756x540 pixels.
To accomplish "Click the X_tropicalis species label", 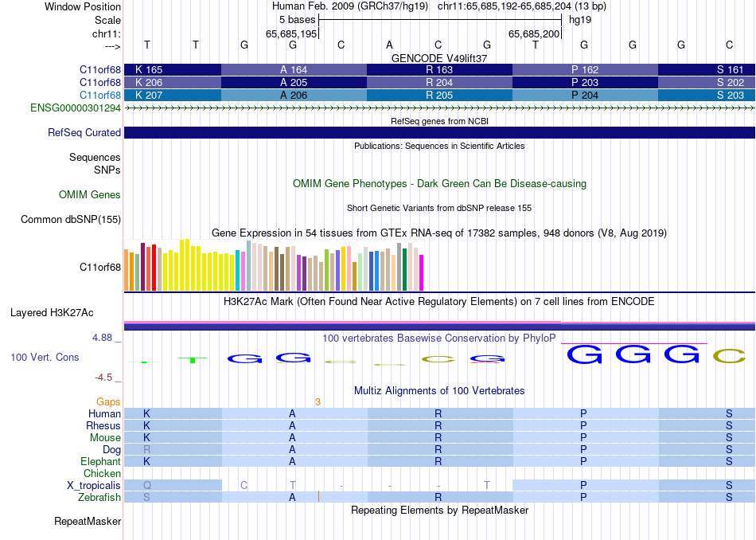I will tap(94, 486).
